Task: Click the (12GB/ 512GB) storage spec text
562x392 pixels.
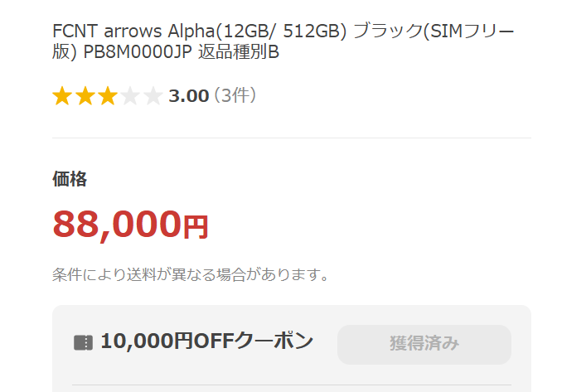Action: [283, 31]
